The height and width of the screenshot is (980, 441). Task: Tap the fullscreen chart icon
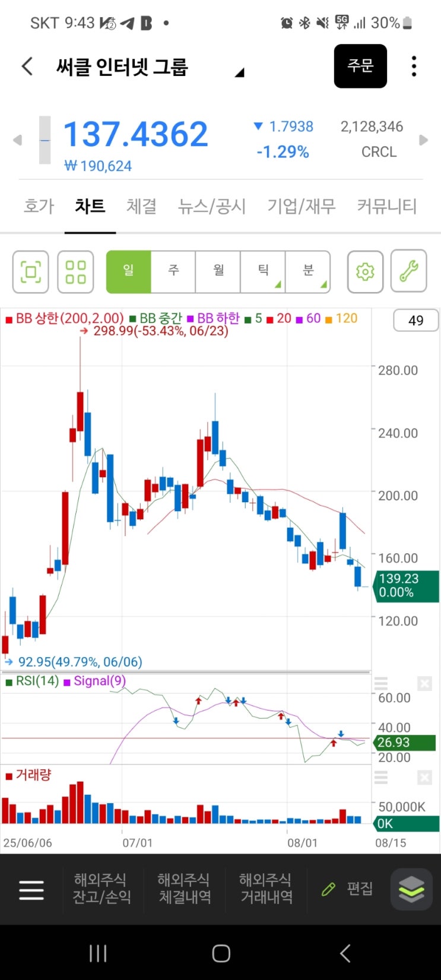[x=31, y=272]
